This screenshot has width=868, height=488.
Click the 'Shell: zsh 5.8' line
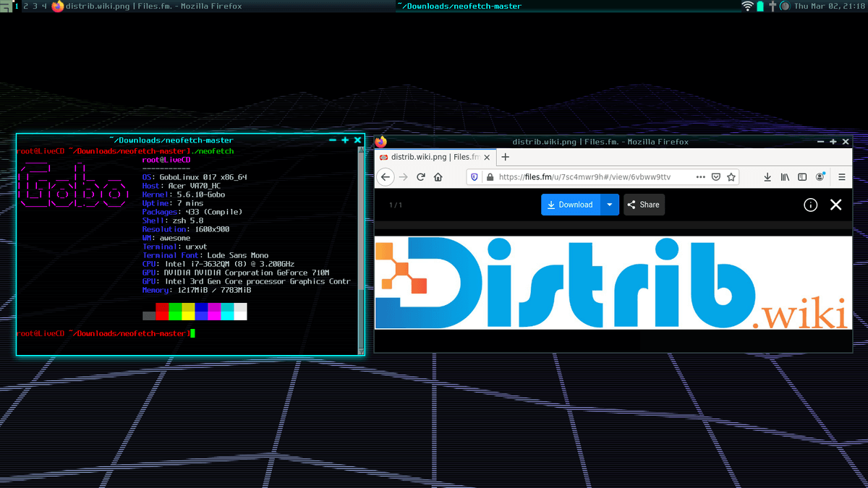coord(173,221)
